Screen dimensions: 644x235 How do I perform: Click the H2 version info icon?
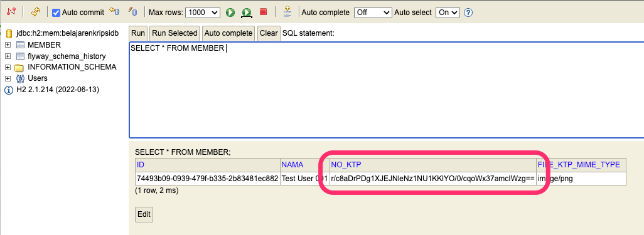tap(9, 90)
